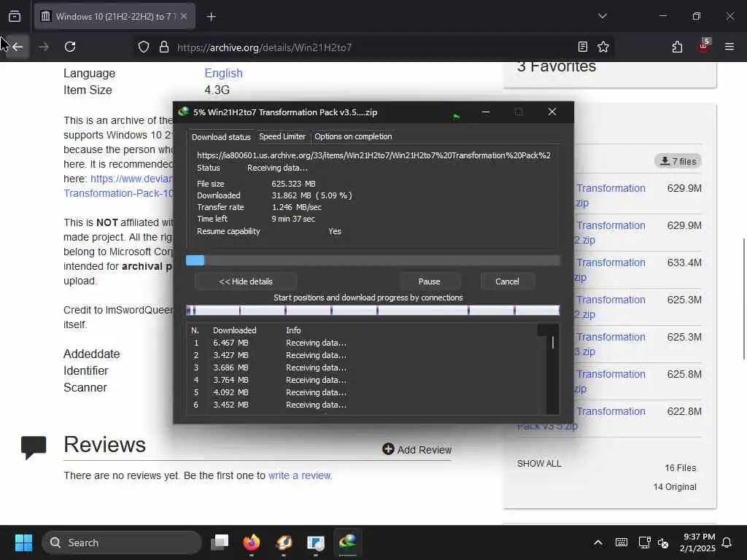Click SHOW ALL files link
The width and height of the screenshot is (747, 560).
539,463
